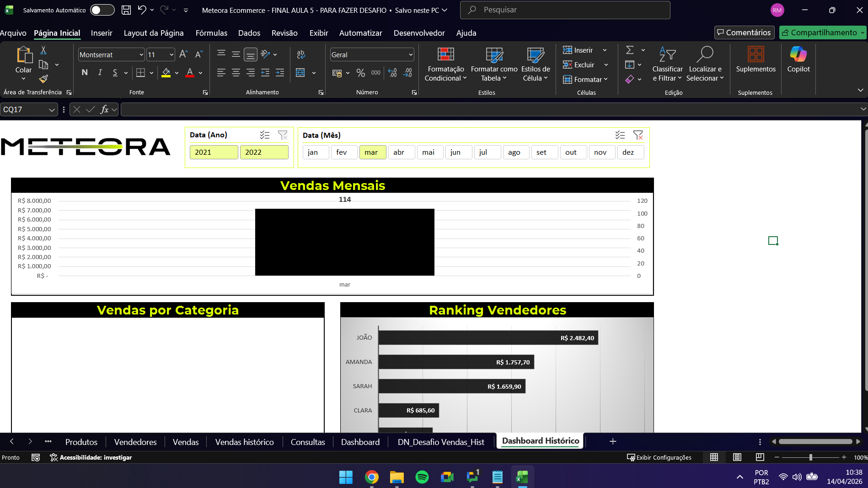868x488 pixels.
Task: Select 2021 in the year slicer
Action: 214,152
